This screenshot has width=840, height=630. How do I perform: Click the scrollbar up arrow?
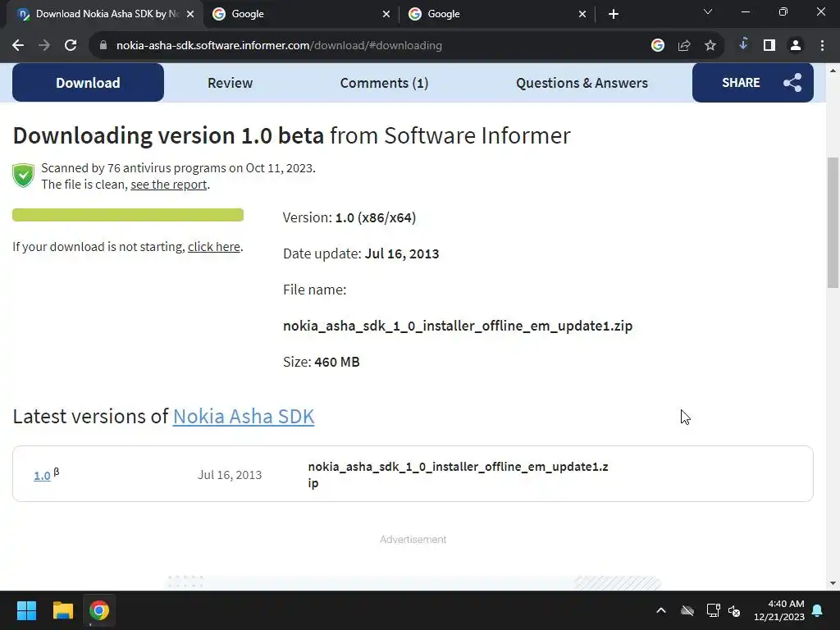pyautogui.click(x=833, y=71)
